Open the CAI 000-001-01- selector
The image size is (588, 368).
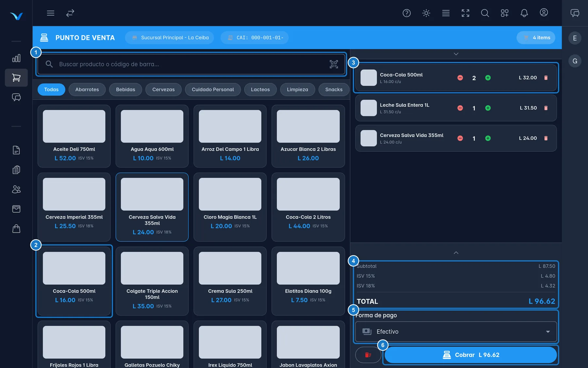[254, 38]
